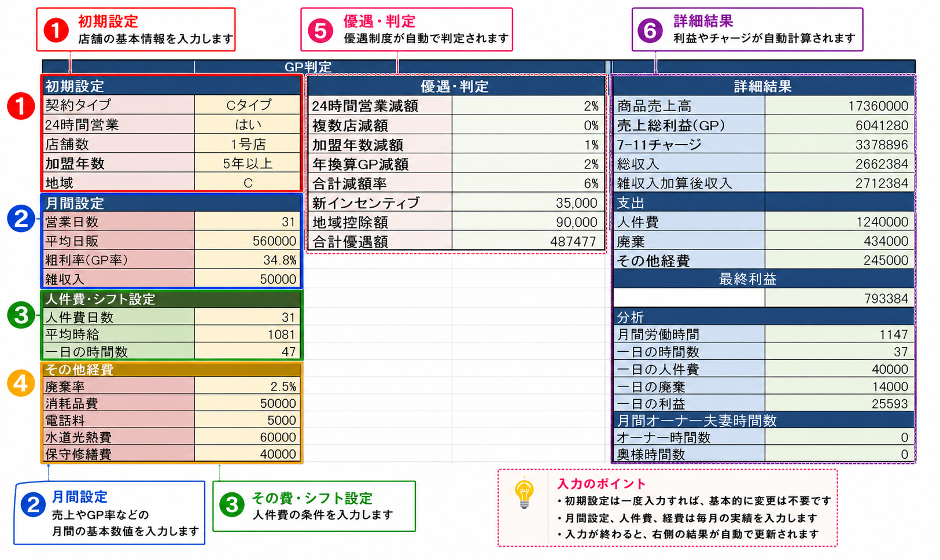
Task: Click the purple number 6 badge in 詳細結果 callout
Action: pyautogui.click(x=650, y=31)
